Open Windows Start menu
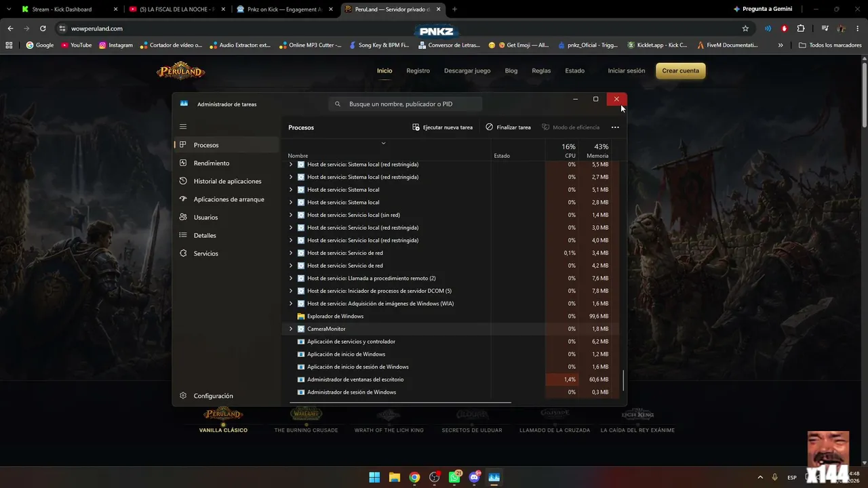The image size is (868, 488). [374, 477]
